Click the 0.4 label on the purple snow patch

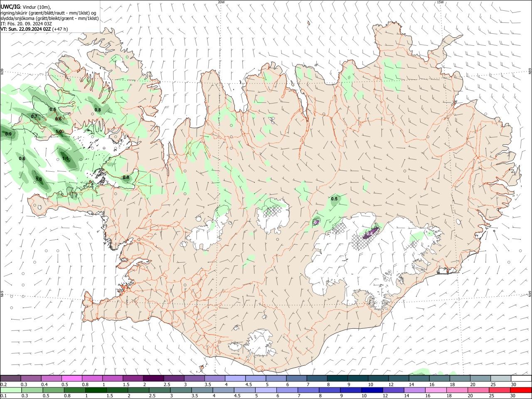369,234
